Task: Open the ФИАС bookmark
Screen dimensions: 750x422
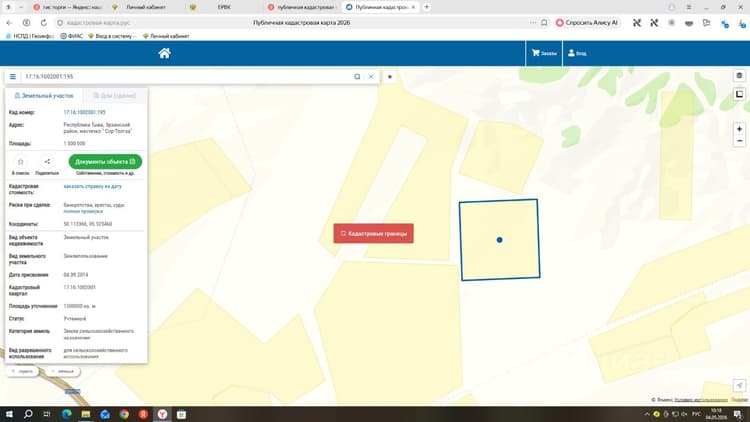Action: click(x=72, y=36)
